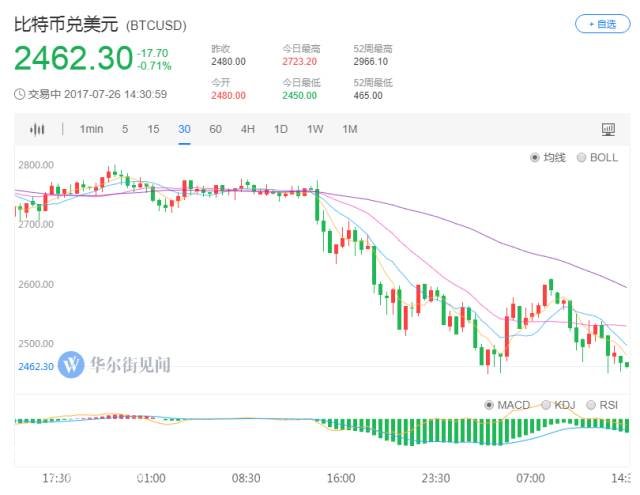Switch to the RSI indicator
The height and width of the screenshot is (495, 640).
592,405
